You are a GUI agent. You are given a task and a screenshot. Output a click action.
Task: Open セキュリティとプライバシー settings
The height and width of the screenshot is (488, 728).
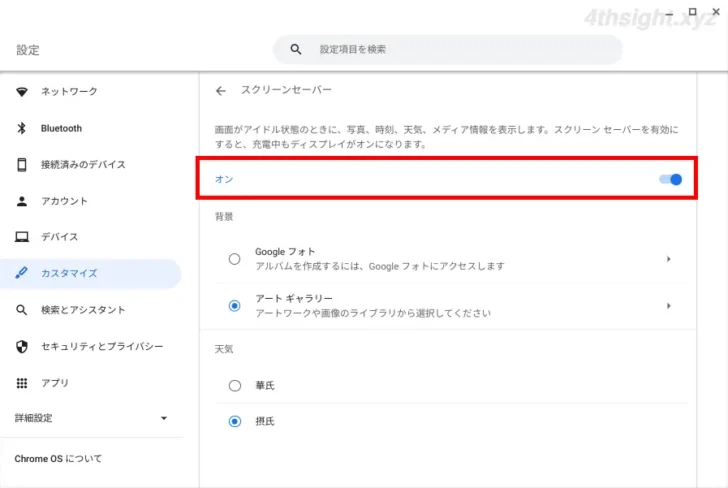[91, 346]
